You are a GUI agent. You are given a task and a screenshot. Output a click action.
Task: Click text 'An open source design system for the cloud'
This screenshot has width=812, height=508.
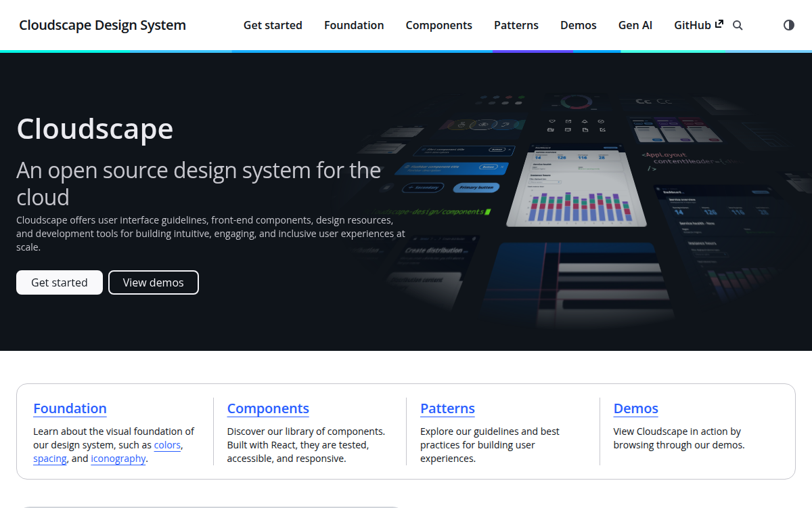click(x=199, y=184)
